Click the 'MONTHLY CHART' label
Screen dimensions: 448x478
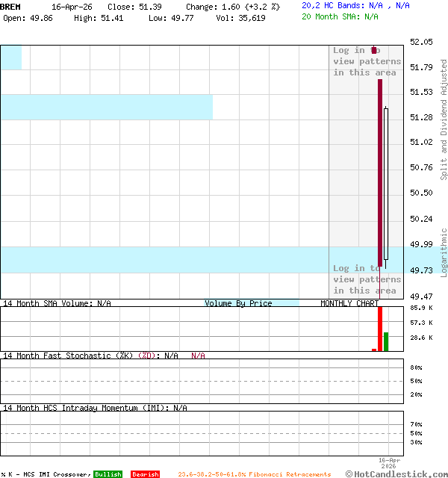(x=349, y=303)
